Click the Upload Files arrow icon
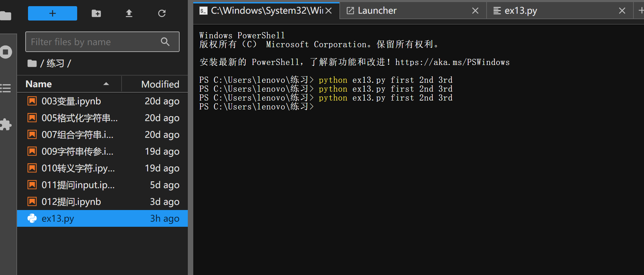644x275 pixels. 129,13
